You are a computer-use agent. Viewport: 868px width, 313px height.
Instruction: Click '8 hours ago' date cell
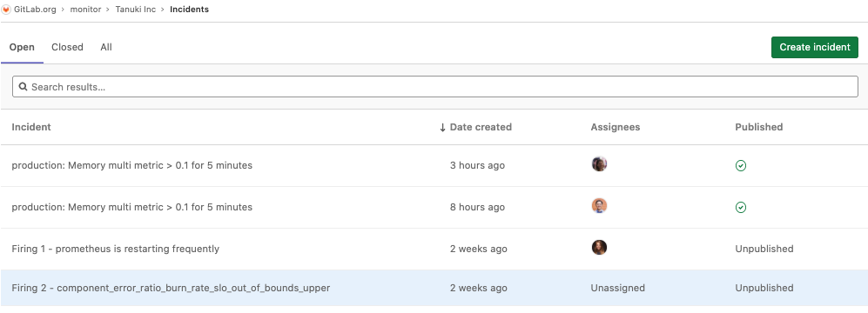[x=477, y=208]
